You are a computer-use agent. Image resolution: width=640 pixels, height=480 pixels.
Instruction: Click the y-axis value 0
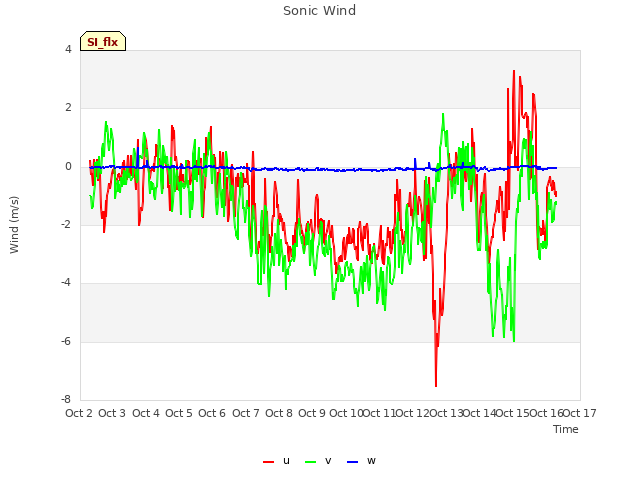[68, 167]
